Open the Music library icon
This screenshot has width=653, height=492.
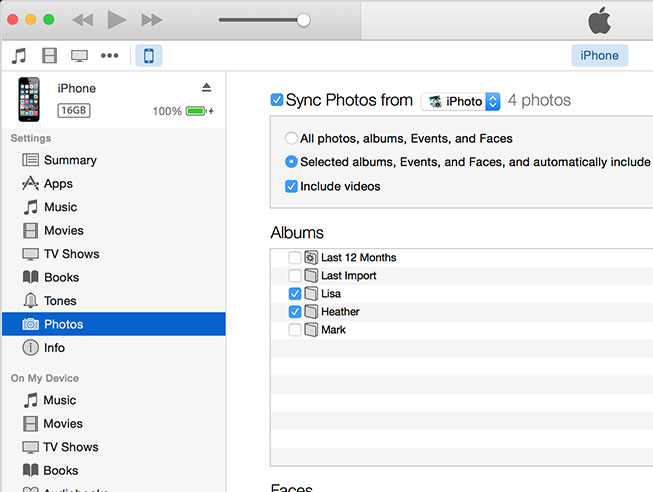[19, 55]
